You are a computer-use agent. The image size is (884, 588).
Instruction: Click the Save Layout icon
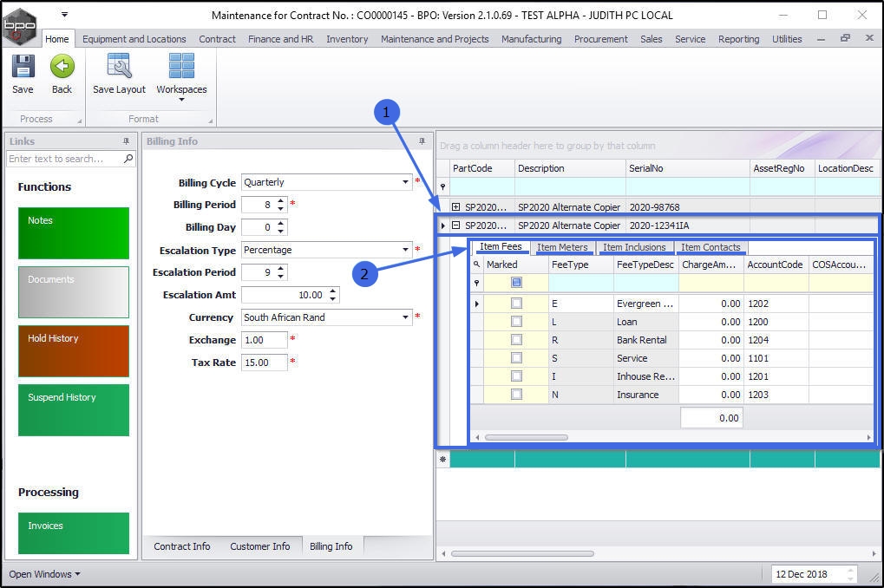tap(119, 68)
